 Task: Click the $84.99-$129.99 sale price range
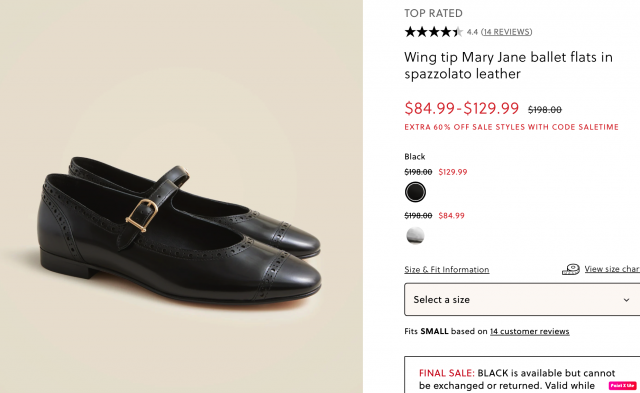pos(462,108)
